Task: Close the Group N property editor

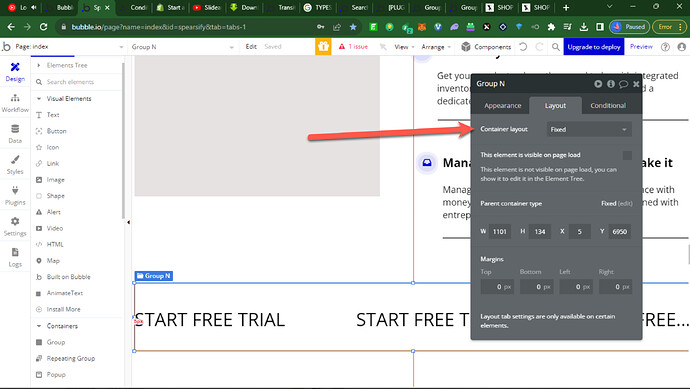Action: [x=636, y=84]
